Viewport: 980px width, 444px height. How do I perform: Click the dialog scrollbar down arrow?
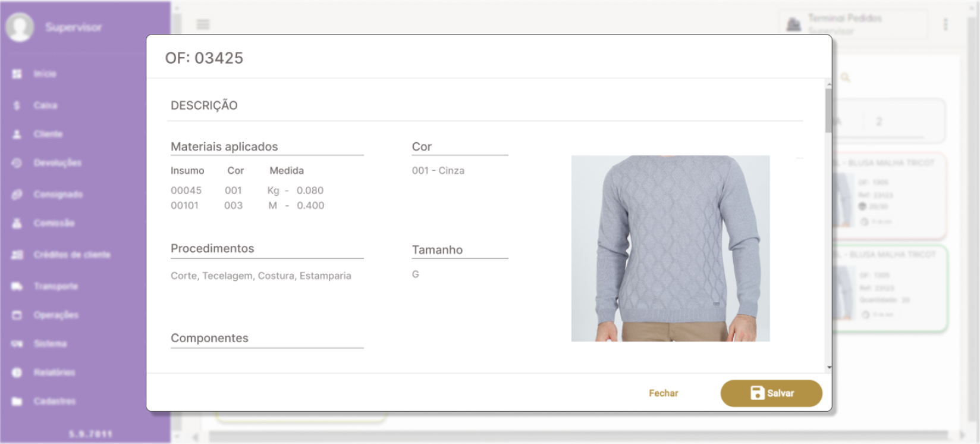(x=829, y=368)
